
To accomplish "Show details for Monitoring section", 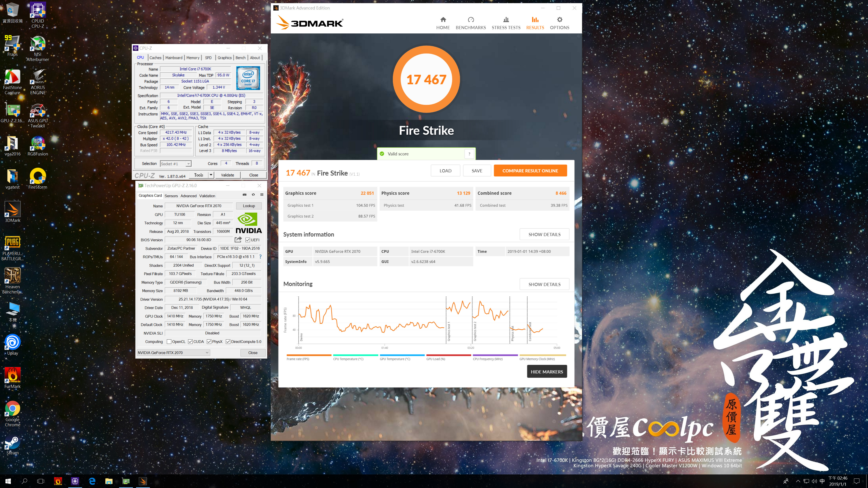I will tap(544, 284).
